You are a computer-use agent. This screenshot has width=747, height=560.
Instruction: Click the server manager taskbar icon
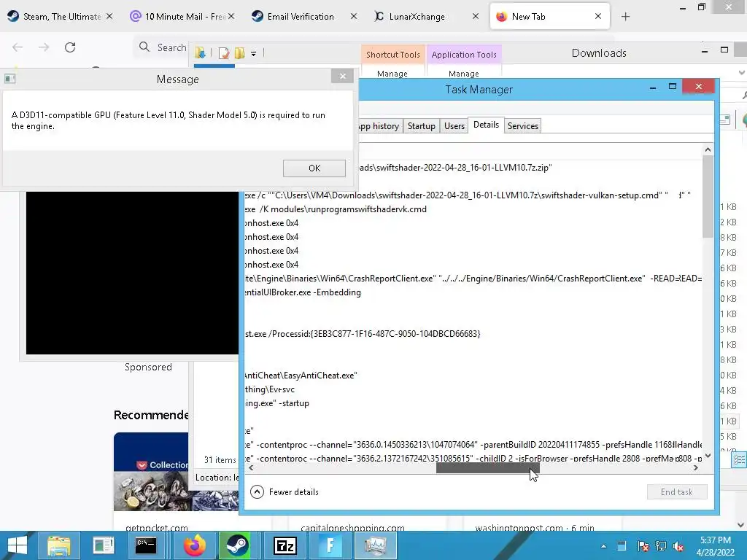point(103,545)
